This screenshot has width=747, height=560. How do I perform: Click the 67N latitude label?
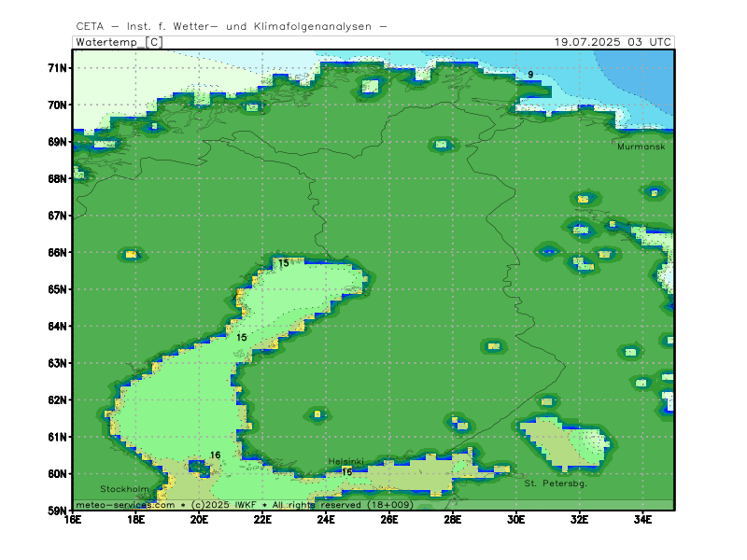point(57,216)
